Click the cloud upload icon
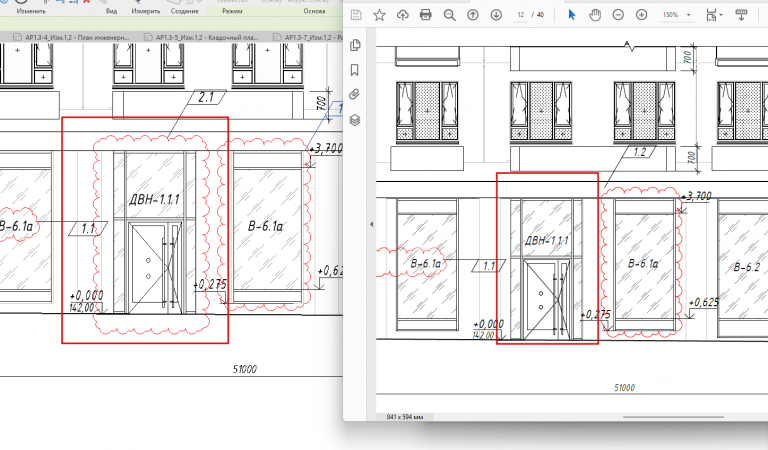Viewport: 768px width, 450px height. [403, 15]
